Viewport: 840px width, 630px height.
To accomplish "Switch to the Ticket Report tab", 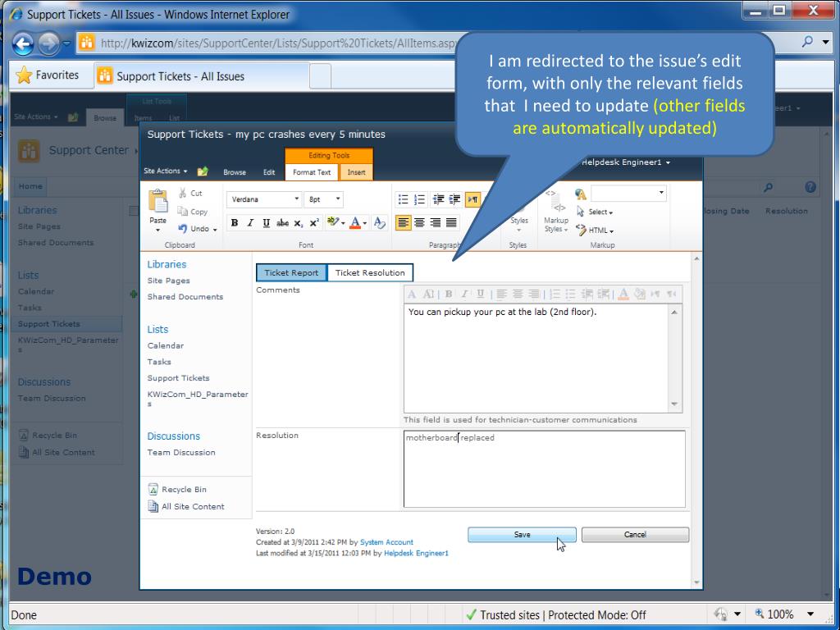I will [291, 272].
